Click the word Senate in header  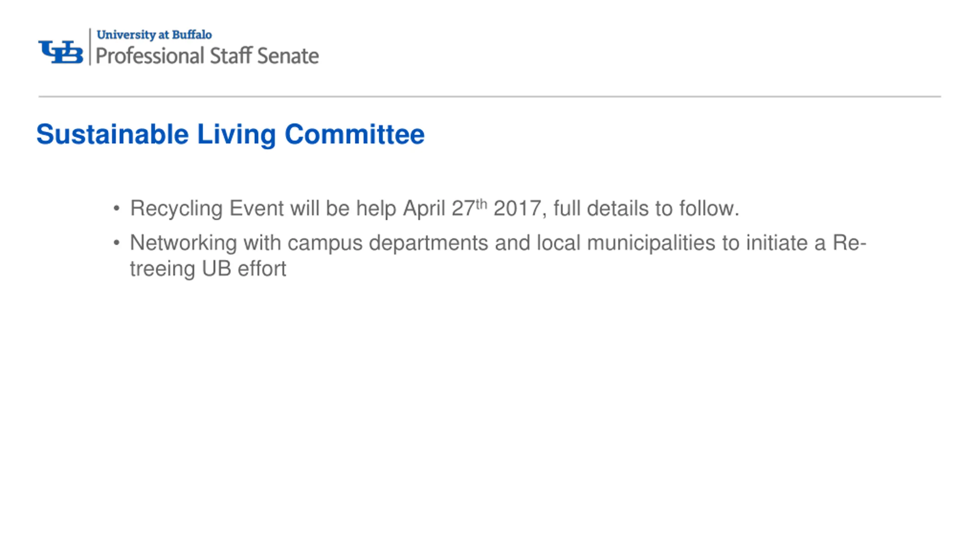[288, 56]
